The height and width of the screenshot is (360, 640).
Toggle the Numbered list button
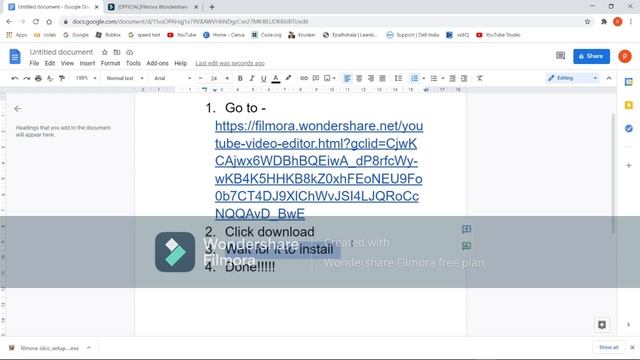(414, 78)
